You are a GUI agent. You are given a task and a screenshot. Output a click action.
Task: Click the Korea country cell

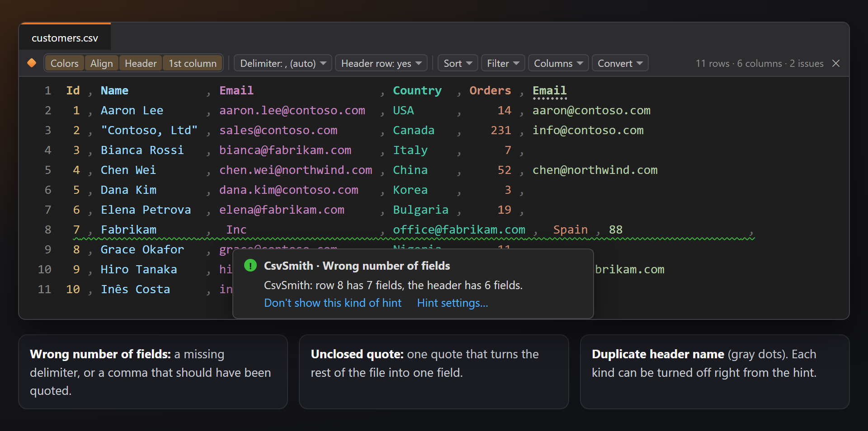(410, 190)
